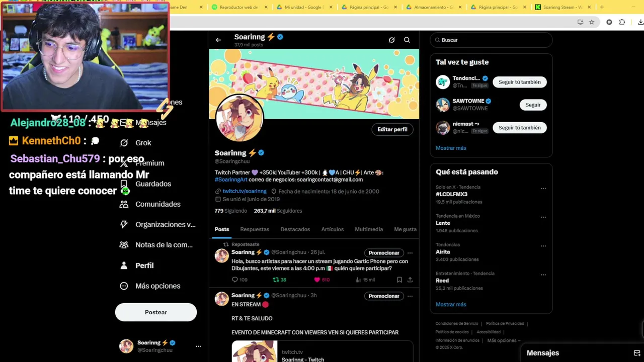Click the Notas de la comunidad icon
Image resolution: width=644 pixels, height=362 pixels.
click(124, 245)
